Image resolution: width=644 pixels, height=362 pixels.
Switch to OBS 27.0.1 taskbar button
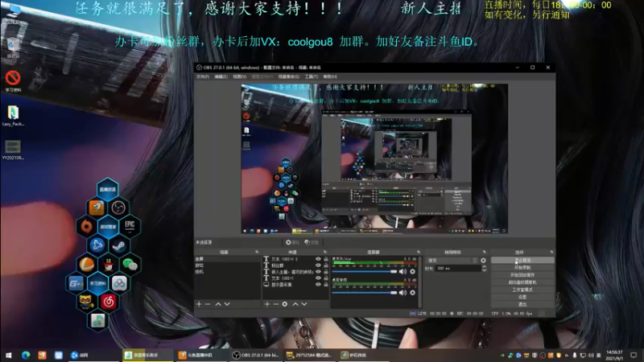point(255,355)
